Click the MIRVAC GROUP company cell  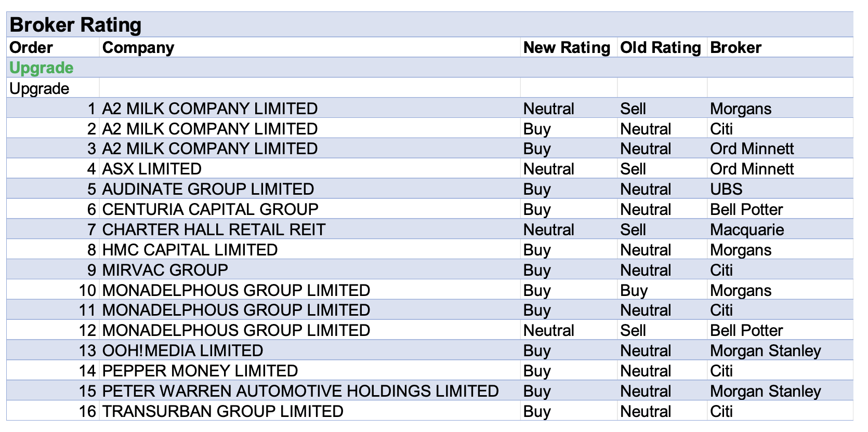click(x=165, y=271)
